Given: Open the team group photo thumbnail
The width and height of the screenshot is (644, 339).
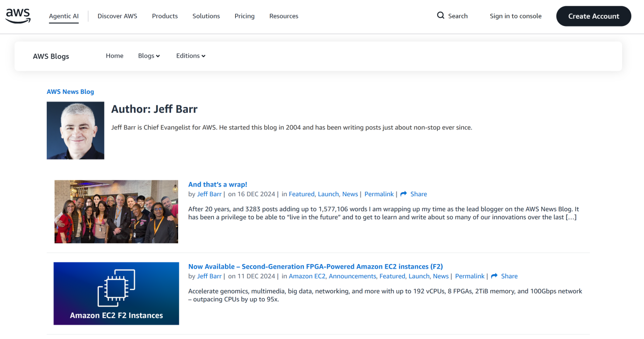Looking at the screenshot, I should click(116, 212).
